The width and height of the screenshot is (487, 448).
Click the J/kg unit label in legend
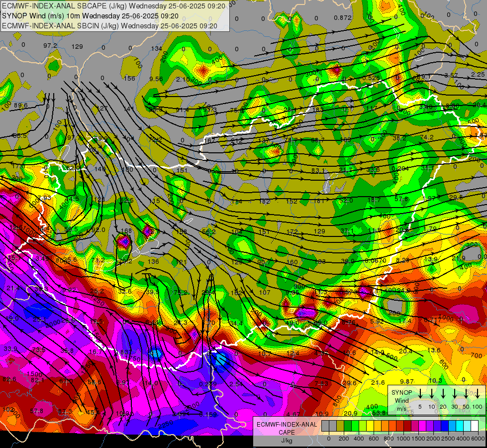pos(287,441)
